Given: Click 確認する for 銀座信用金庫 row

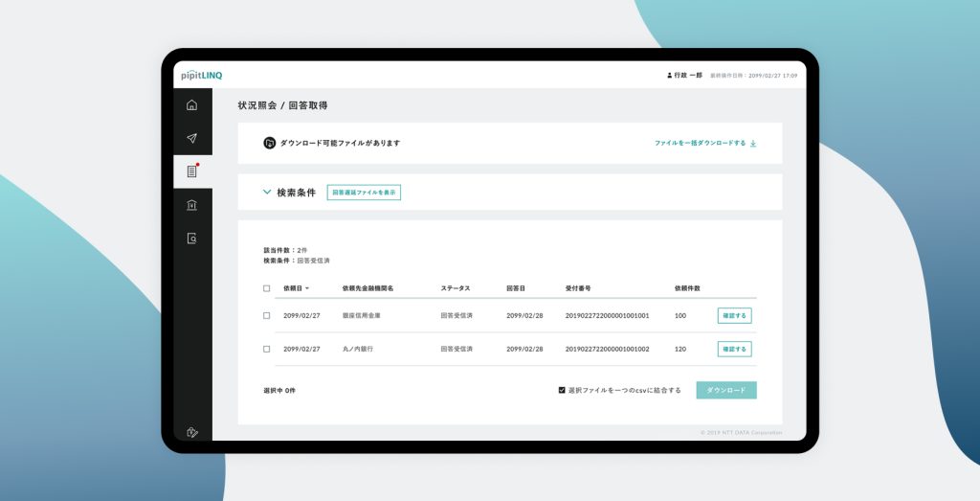Looking at the screenshot, I should pos(734,315).
